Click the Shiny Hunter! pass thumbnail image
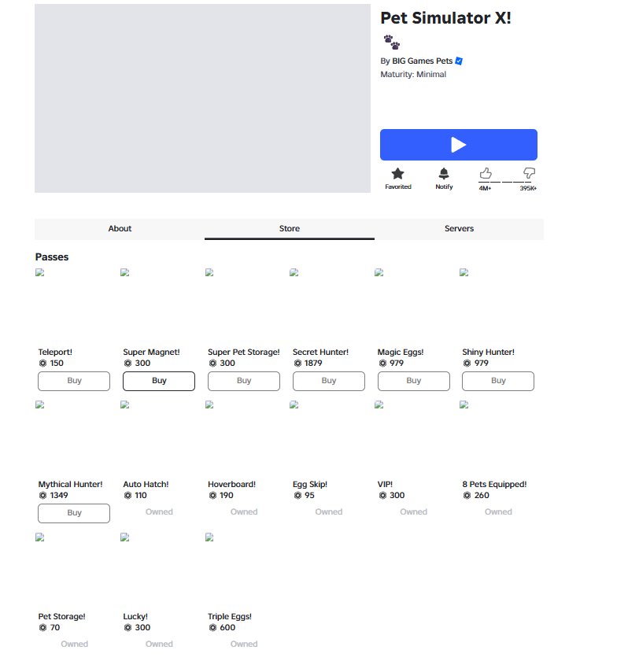Image resolution: width=628 pixels, height=672 pixels. click(464, 272)
